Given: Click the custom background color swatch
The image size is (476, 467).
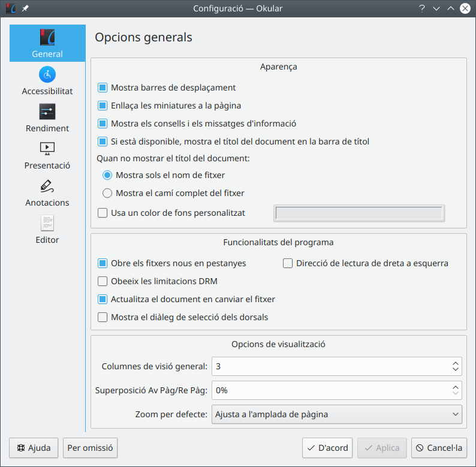Looking at the screenshot, I should [x=358, y=213].
